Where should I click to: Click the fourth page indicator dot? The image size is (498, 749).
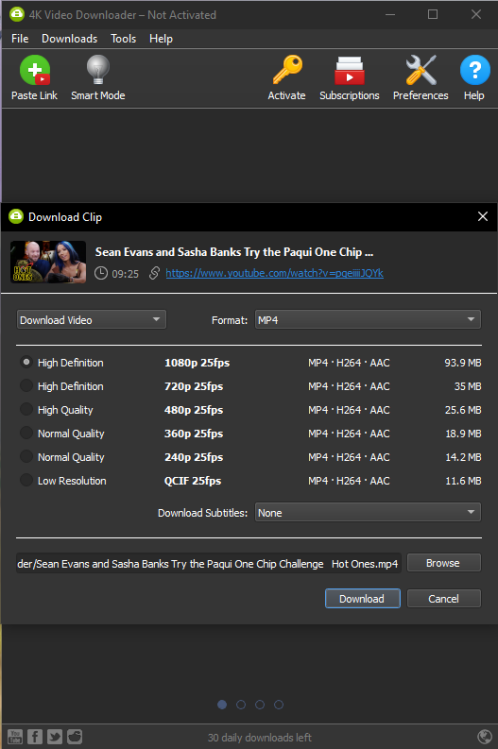click(x=279, y=704)
